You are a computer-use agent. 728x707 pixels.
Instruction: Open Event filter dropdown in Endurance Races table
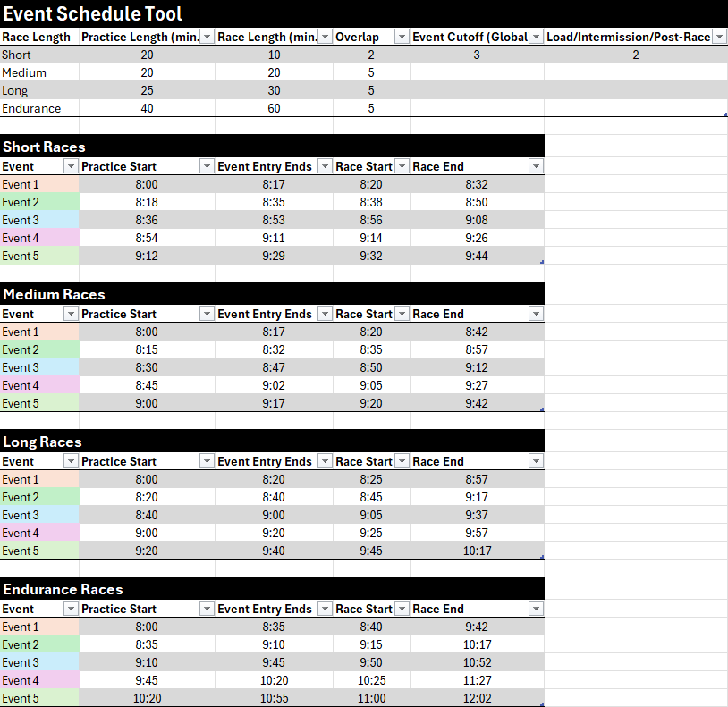pos(71,609)
